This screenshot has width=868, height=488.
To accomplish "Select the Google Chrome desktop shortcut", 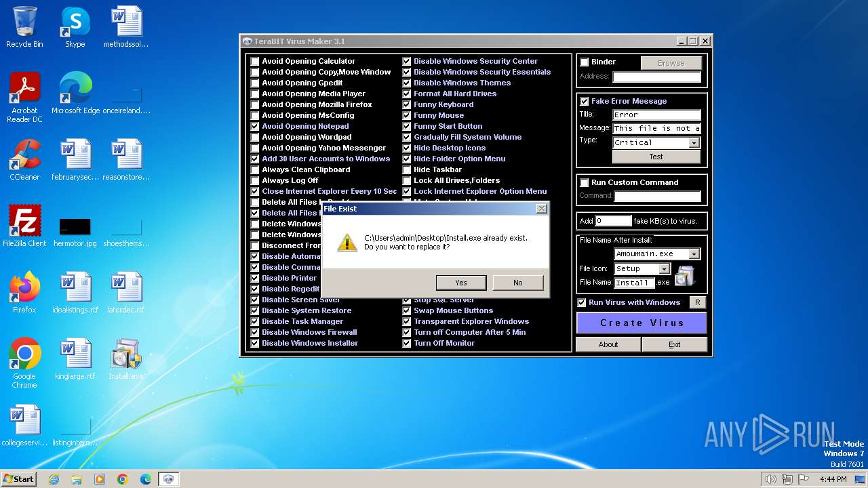I will (x=24, y=363).
